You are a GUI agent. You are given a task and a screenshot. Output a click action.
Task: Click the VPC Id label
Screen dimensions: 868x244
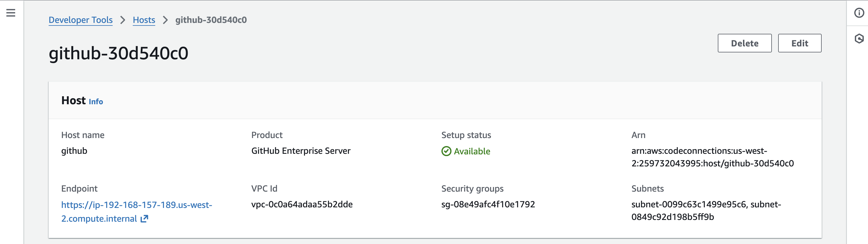pos(264,189)
